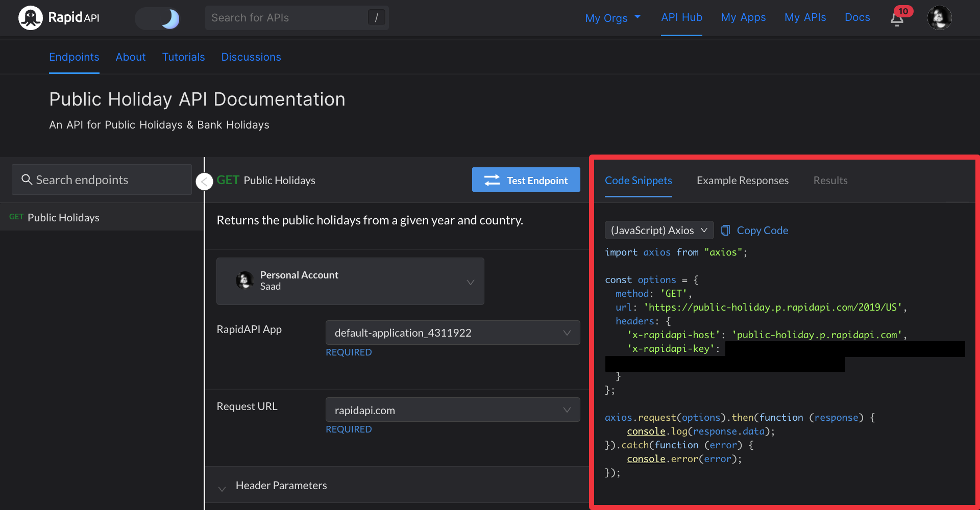Switch to the About tab
The width and height of the screenshot is (980, 510).
tap(131, 57)
